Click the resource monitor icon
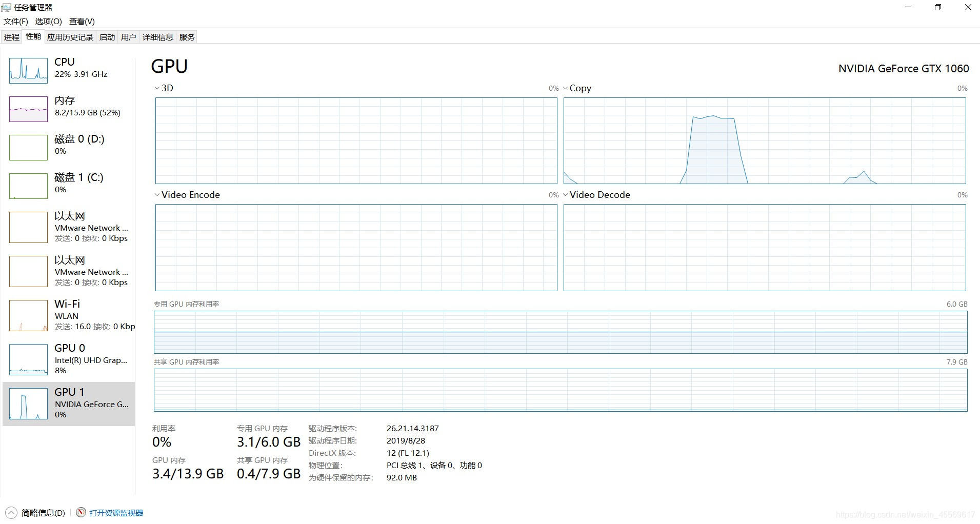The height and width of the screenshot is (524, 980). point(81,512)
